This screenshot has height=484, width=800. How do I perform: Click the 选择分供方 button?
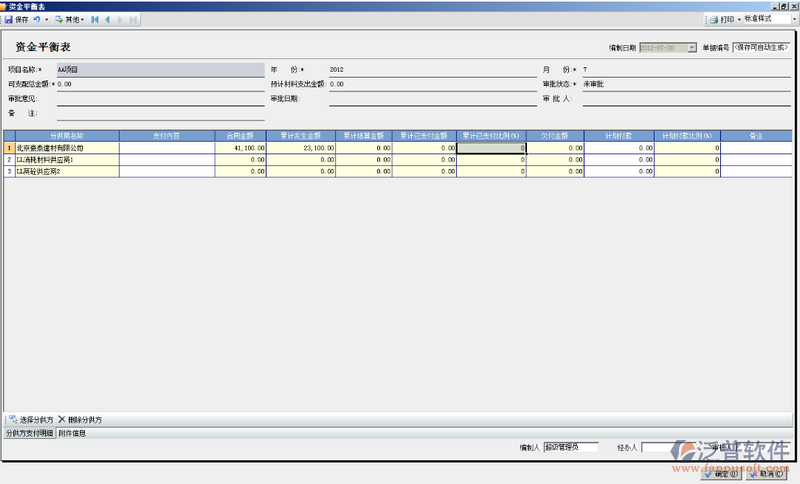coord(31,420)
